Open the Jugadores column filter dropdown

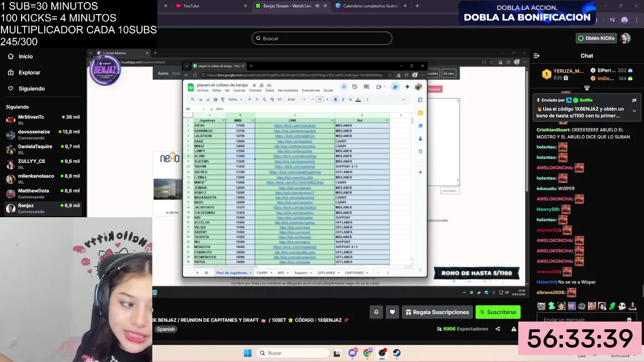223,120
